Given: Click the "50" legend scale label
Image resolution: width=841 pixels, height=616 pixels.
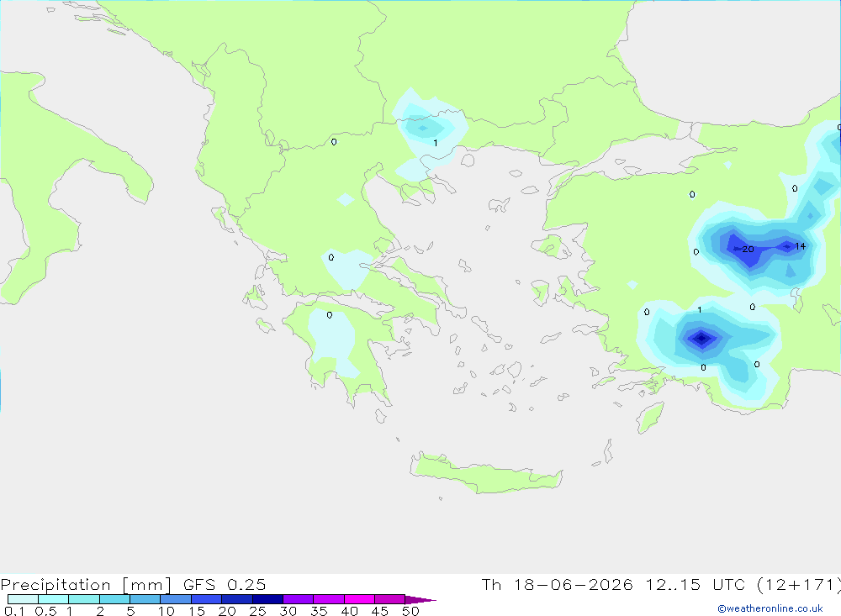Looking at the screenshot, I should click(x=410, y=611).
